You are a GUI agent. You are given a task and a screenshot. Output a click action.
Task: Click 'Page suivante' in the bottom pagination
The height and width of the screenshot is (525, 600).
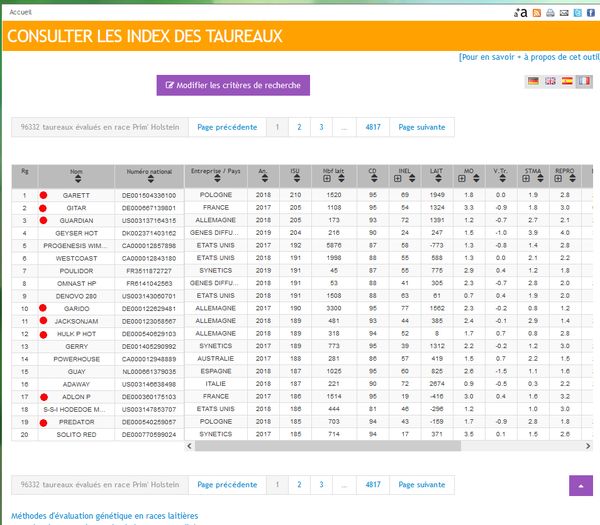[x=422, y=484]
